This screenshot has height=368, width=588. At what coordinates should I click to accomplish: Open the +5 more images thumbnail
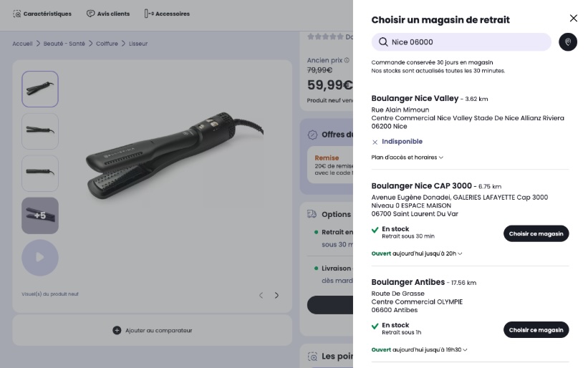[x=40, y=216]
